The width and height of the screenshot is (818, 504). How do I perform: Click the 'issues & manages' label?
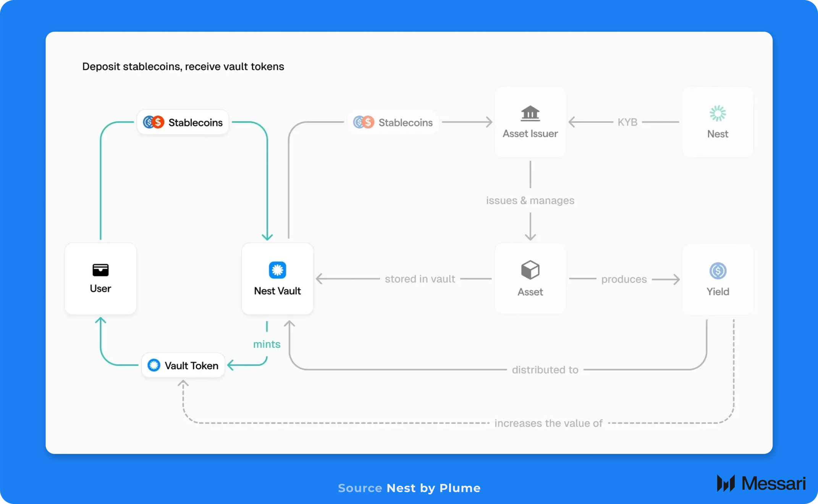(530, 200)
